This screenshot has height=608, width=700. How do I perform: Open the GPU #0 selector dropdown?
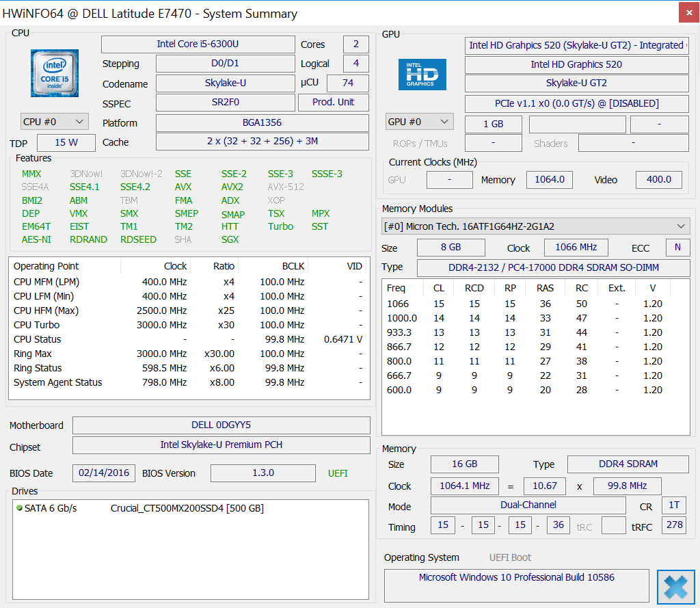pyautogui.click(x=419, y=122)
